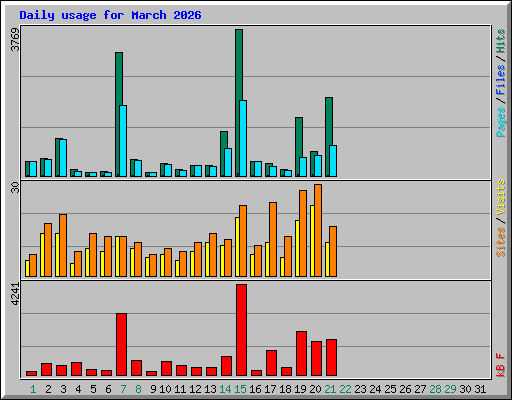Click the 30 visits axis maximum value
This screenshot has height=400, width=512.
[15, 188]
